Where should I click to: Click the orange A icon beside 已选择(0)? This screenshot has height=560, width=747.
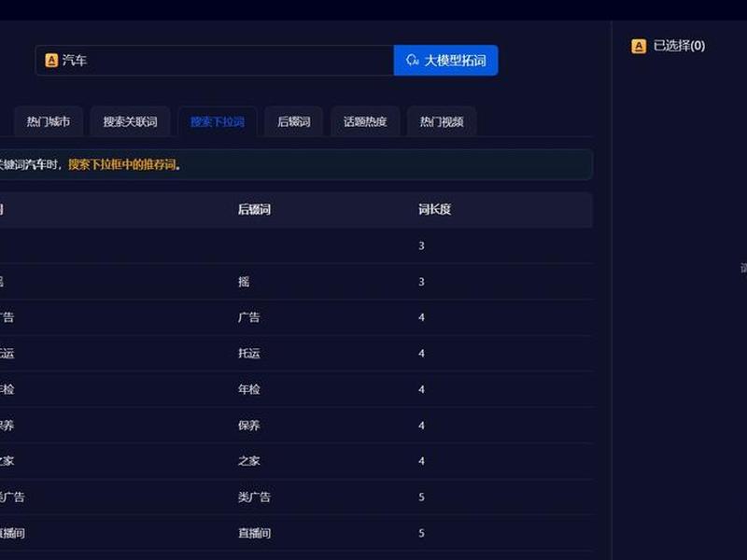(639, 46)
